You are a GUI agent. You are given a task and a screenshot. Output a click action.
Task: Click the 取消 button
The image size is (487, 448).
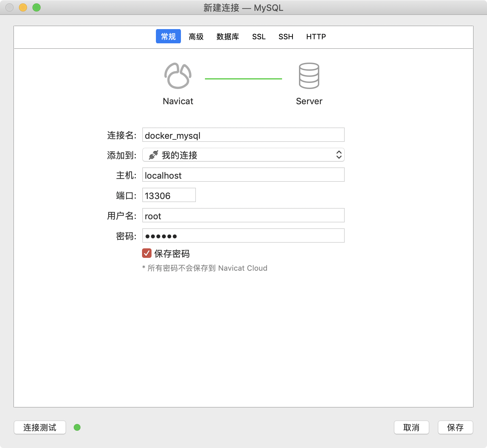pos(411,427)
